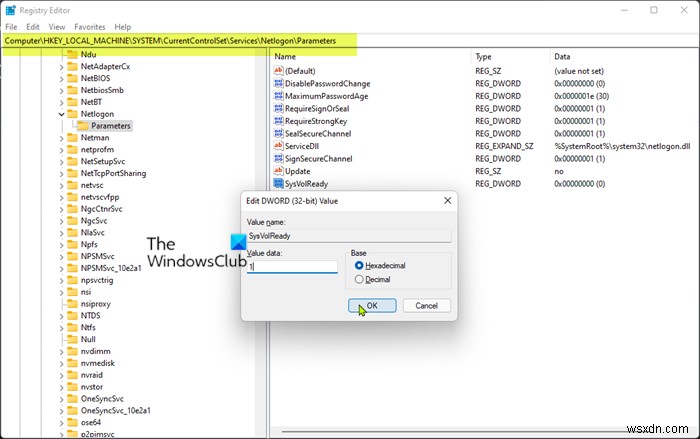Confirm the DWORD value with OK
The width and height of the screenshot is (700, 439).
372,305
